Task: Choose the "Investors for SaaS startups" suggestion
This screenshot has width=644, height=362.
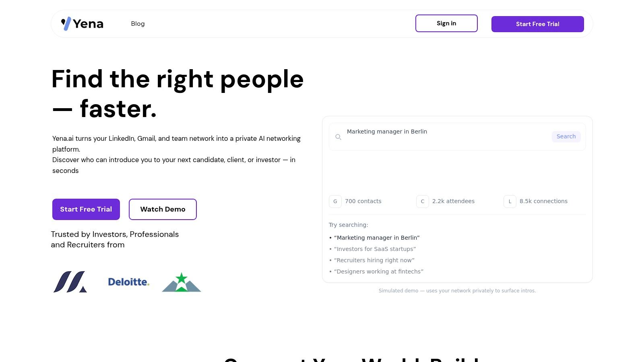Action: coord(375,249)
